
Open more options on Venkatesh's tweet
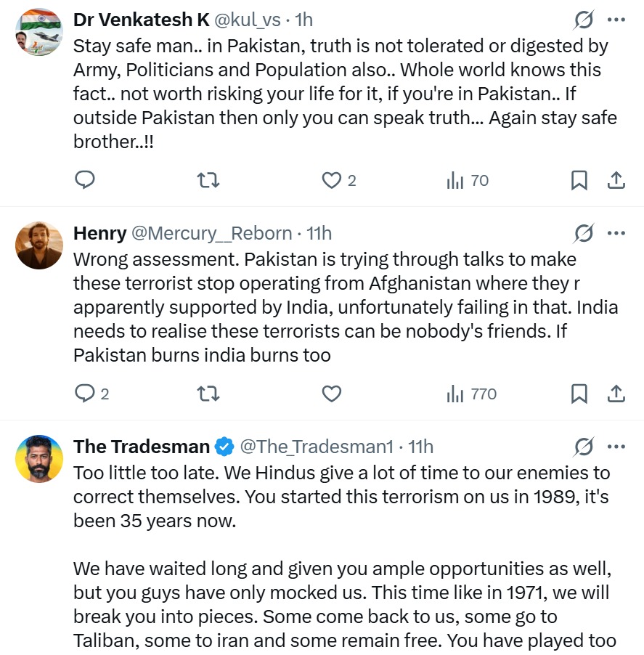pyautogui.click(x=616, y=20)
